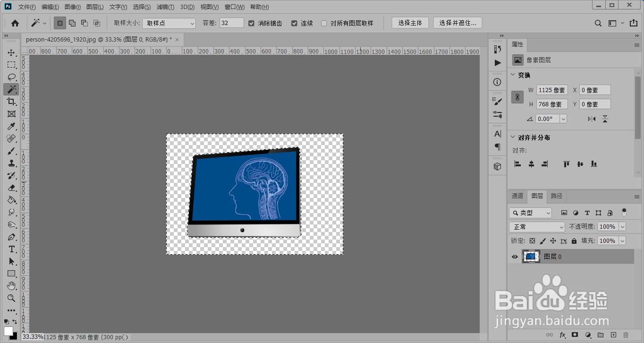The width and height of the screenshot is (644, 343).
Task: Open layer filter 类型 dropdown
Action: coord(531,213)
